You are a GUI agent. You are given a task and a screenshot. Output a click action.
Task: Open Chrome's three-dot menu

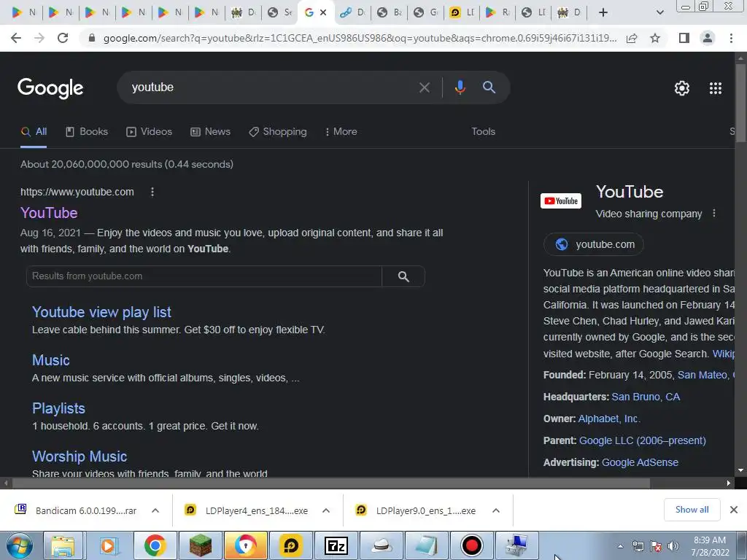coord(731,38)
